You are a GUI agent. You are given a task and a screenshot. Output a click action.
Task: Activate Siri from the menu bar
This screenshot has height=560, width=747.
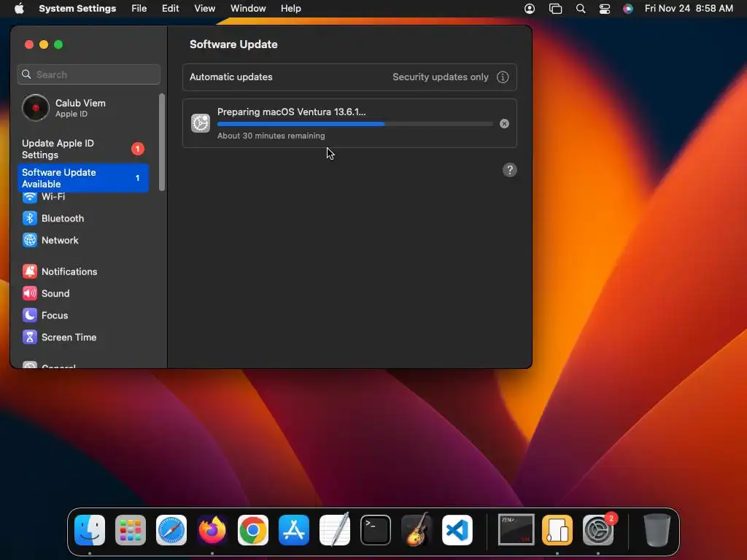pos(628,9)
